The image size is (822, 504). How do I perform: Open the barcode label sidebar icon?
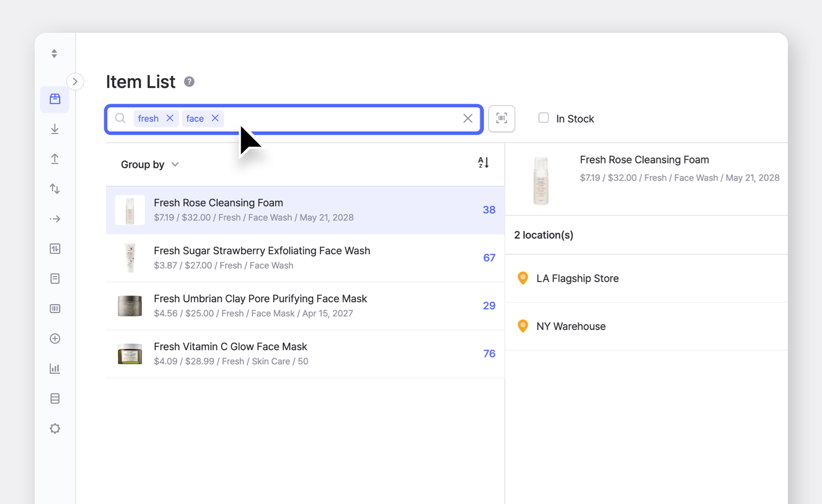pyautogui.click(x=54, y=308)
